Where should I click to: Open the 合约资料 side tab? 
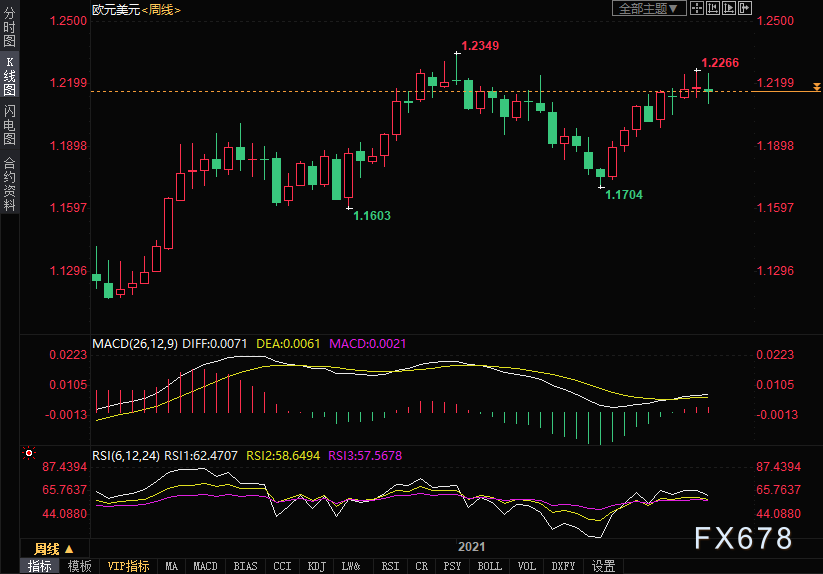[9, 184]
